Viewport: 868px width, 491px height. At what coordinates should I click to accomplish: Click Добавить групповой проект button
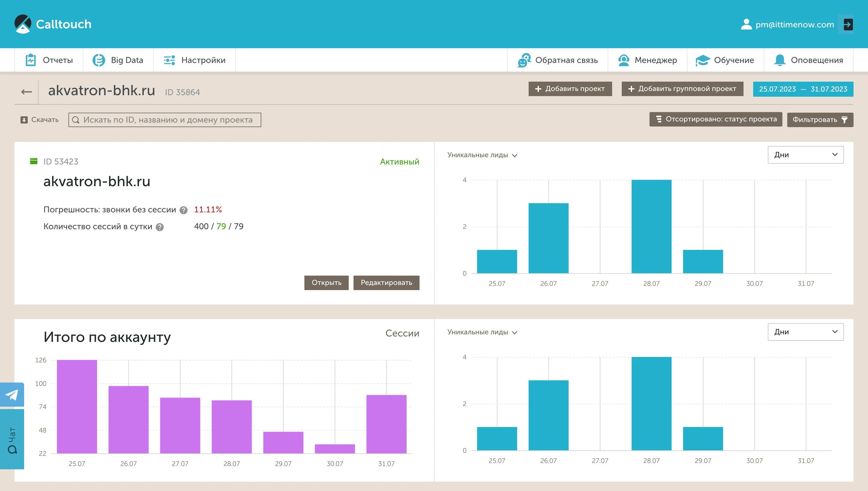coord(682,89)
